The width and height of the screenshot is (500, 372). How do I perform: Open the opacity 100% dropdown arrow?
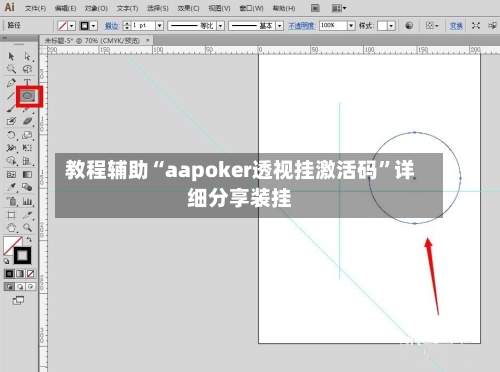click(351, 26)
